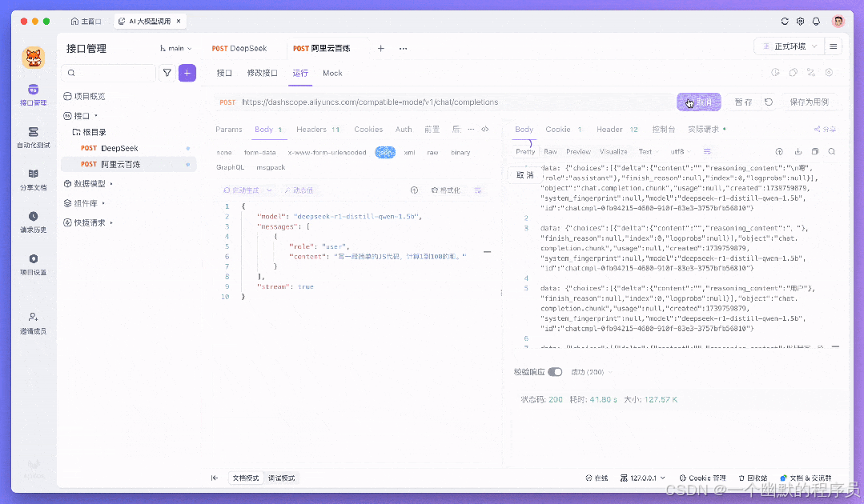Open 请求历史 in the sidebar
Screen dimensions: 864x504
pyautogui.click(x=33, y=222)
